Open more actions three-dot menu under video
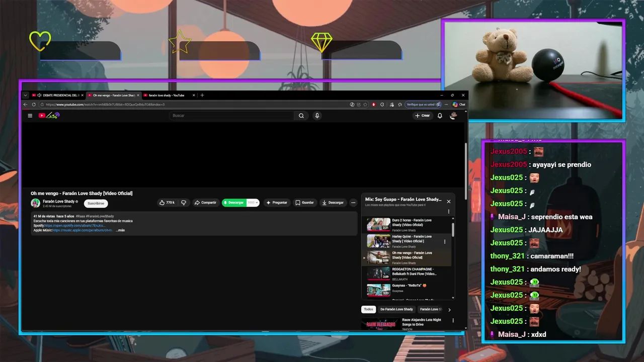The image size is (644, 362). click(353, 203)
